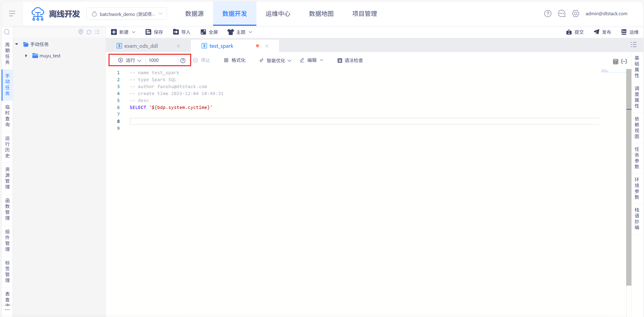Open the 运行 run dropdown arrow
Image resolution: width=644 pixels, height=317 pixels.
(140, 61)
